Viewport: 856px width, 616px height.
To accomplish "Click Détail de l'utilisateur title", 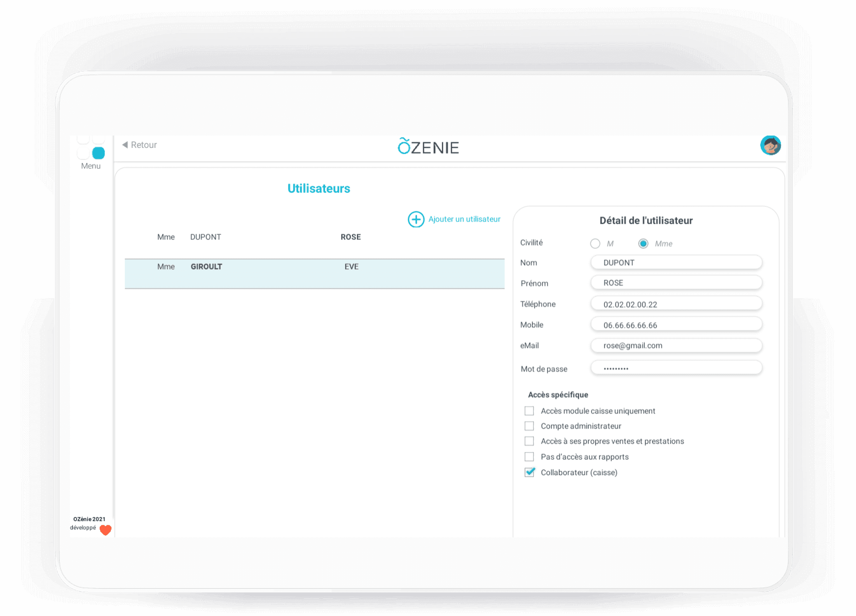I will [x=646, y=220].
